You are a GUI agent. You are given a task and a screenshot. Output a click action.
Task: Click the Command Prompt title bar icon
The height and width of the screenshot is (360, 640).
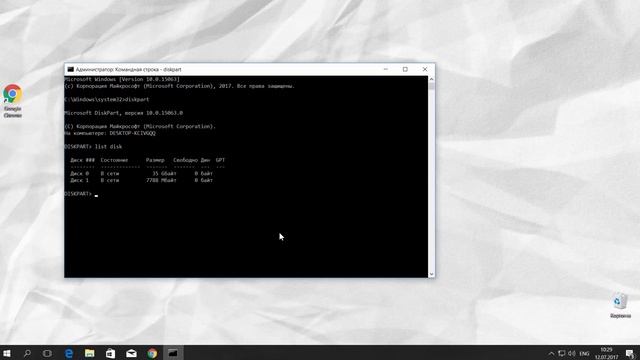70,69
